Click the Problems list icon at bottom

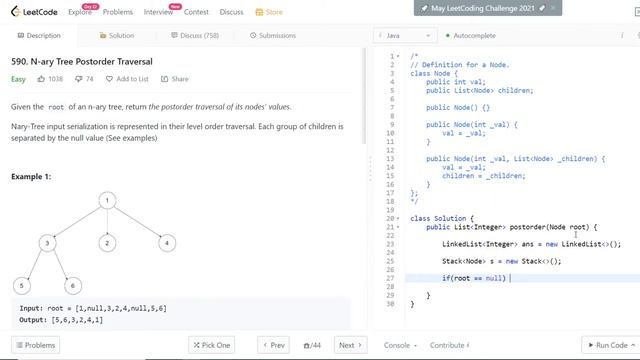19,345
